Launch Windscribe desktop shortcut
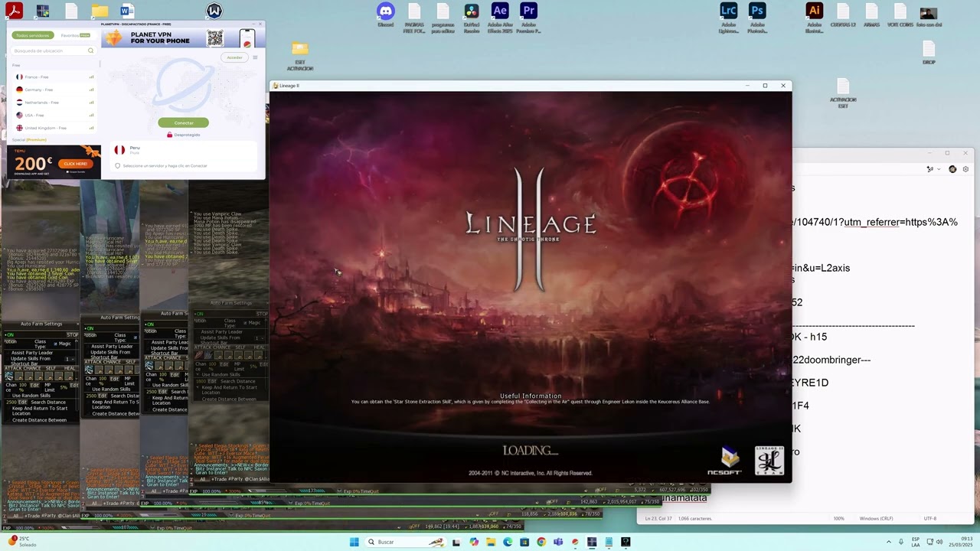980x551 pixels. 214,11
